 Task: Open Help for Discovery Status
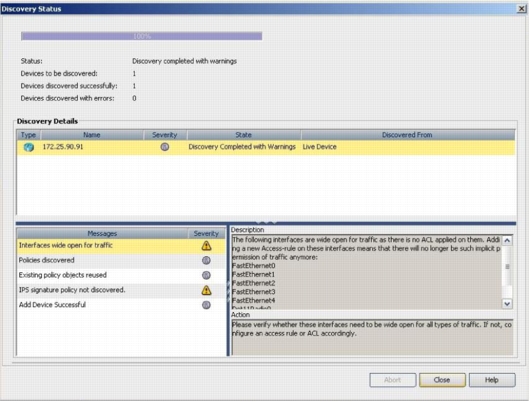point(492,381)
